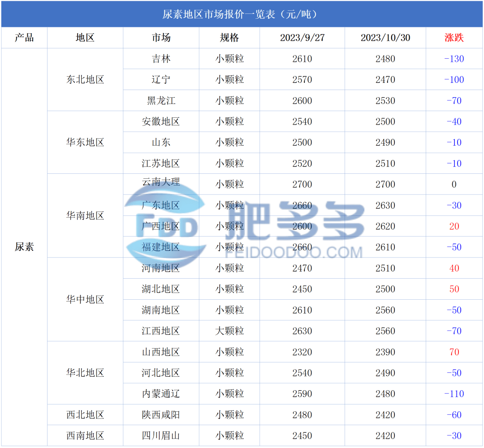Click the 2023/9/27 column header
Screen dimensions: 484x448
click(x=302, y=38)
